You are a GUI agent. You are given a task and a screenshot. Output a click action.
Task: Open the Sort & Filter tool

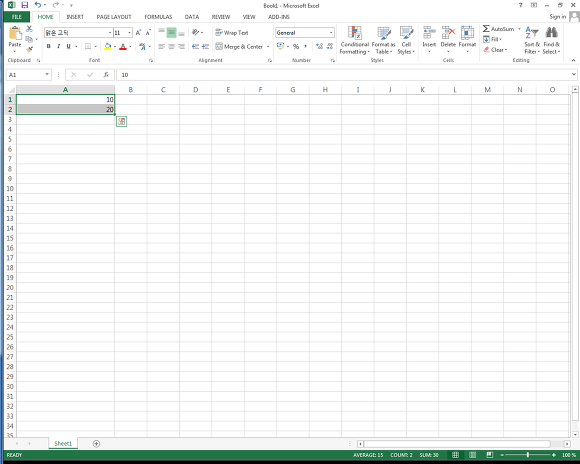click(532, 41)
